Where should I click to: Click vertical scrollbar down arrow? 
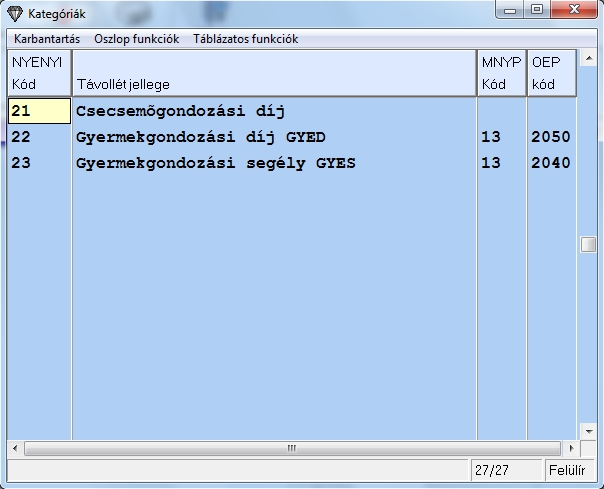588,431
